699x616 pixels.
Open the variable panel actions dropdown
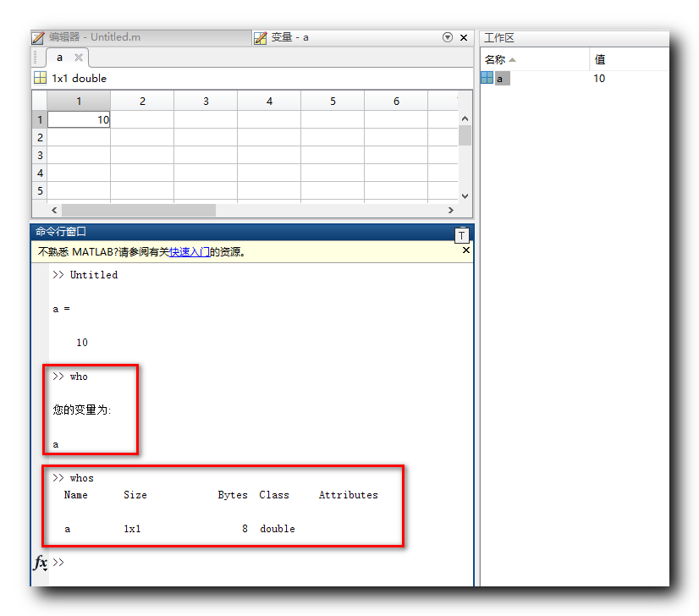(x=448, y=37)
